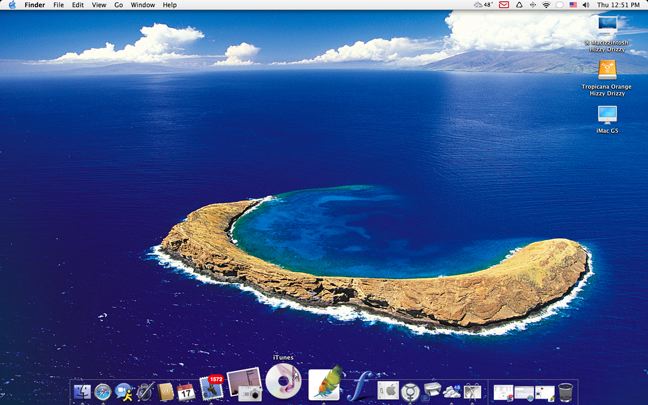The height and width of the screenshot is (405, 648).
Task: Open System Preferences Apple switch icon
Action: pyautogui.click(x=388, y=391)
